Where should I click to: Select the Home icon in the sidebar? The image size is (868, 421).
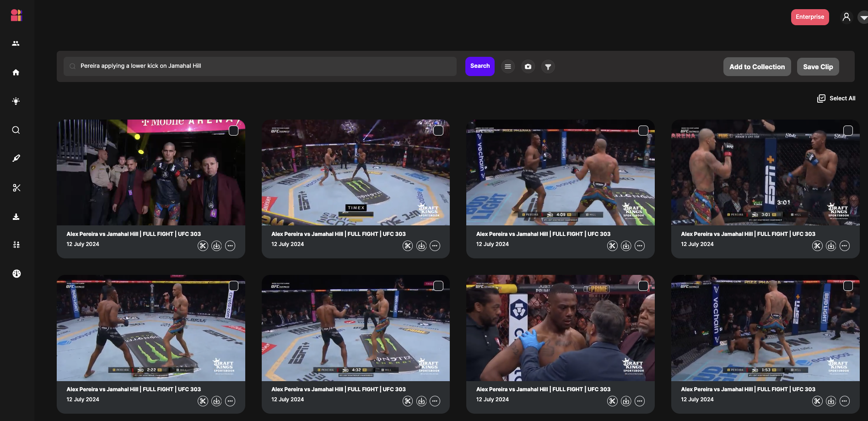pyautogui.click(x=16, y=72)
